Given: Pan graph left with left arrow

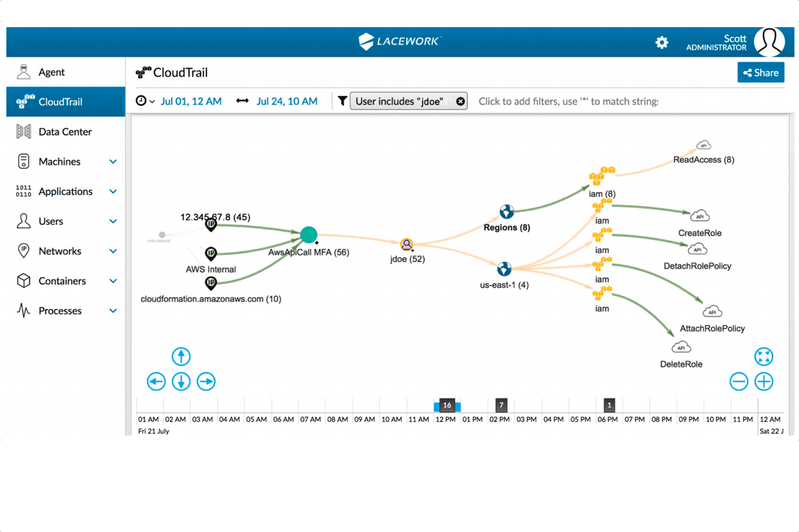Looking at the screenshot, I should 156,382.
